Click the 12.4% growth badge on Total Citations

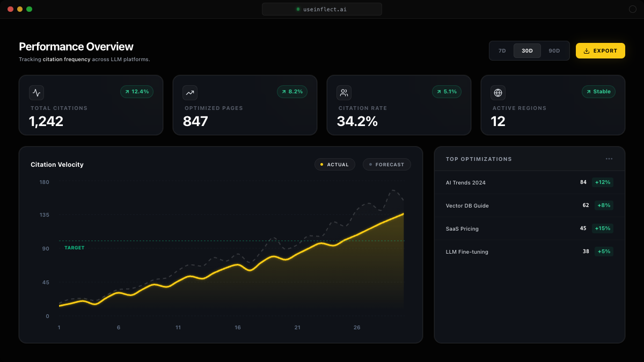pyautogui.click(x=136, y=92)
